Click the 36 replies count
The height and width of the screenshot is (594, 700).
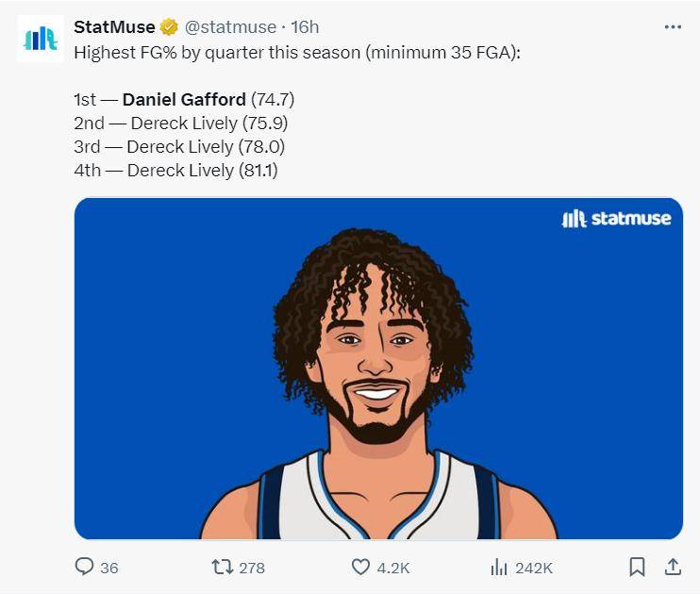tap(109, 568)
